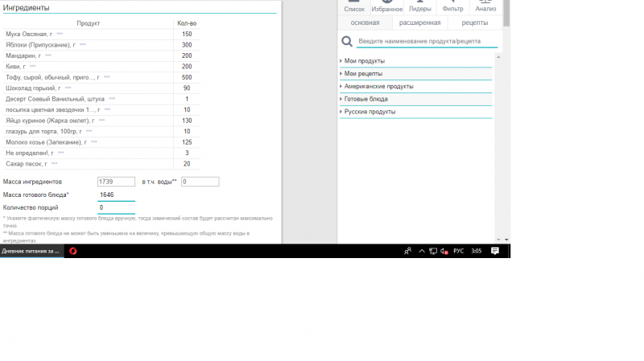Click the Opera icon in taskbar

click(x=73, y=251)
